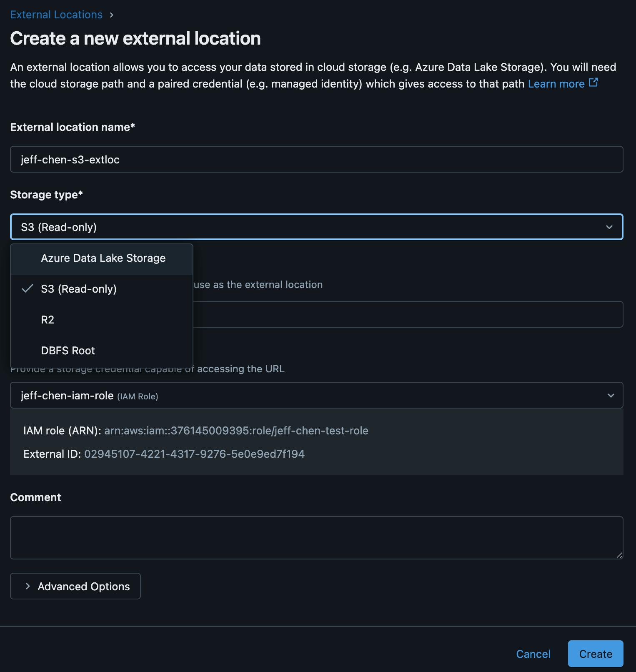Pick R2 as storage type
The image size is (636, 672).
click(x=48, y=320)
